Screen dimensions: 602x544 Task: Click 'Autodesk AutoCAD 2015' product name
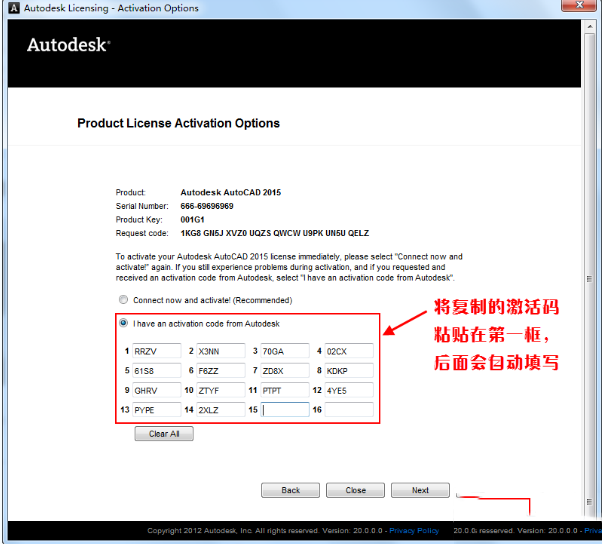[231, 192]
